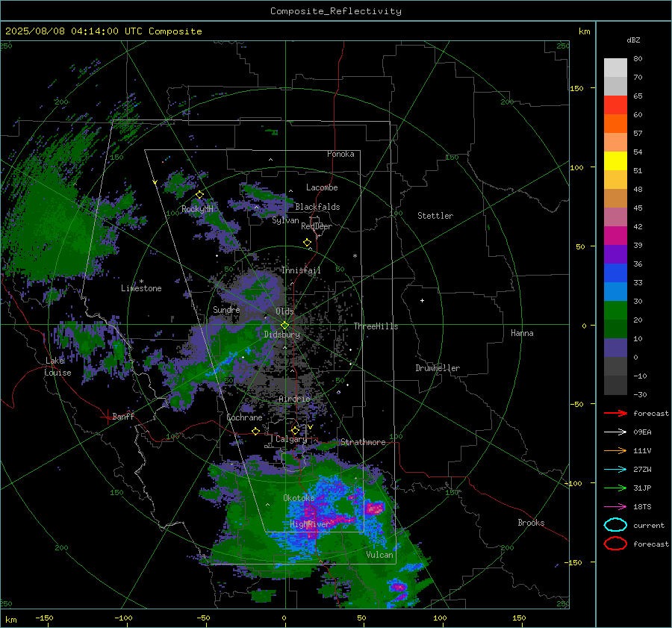Image resolution: width=672 pixels, height=628 pixels.
Task: Click the Banff town label
Action: coord(123,416)
